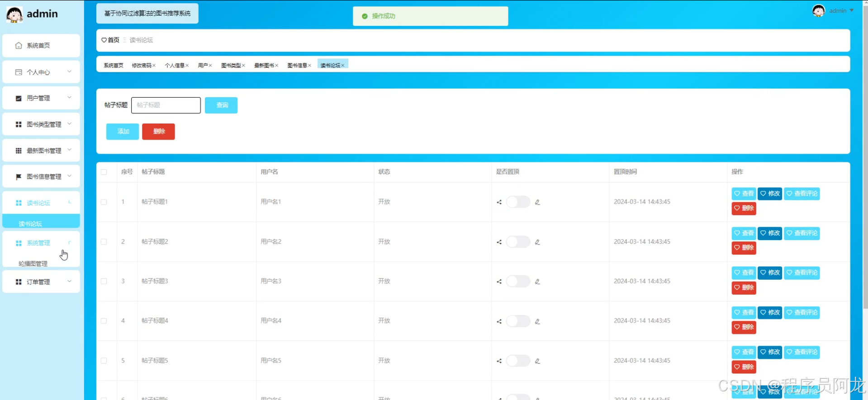Click the 添加 button
Image resolution: width=868 pixels, height=400 pixels.
click(123, 132)
